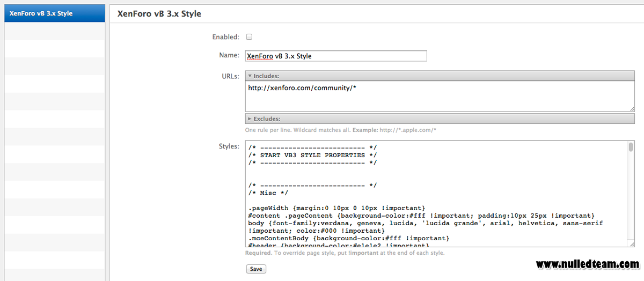The image size is (644, 281).
Task: Click the Styles textarea resize handle
Action: click(x=632, y=244)
